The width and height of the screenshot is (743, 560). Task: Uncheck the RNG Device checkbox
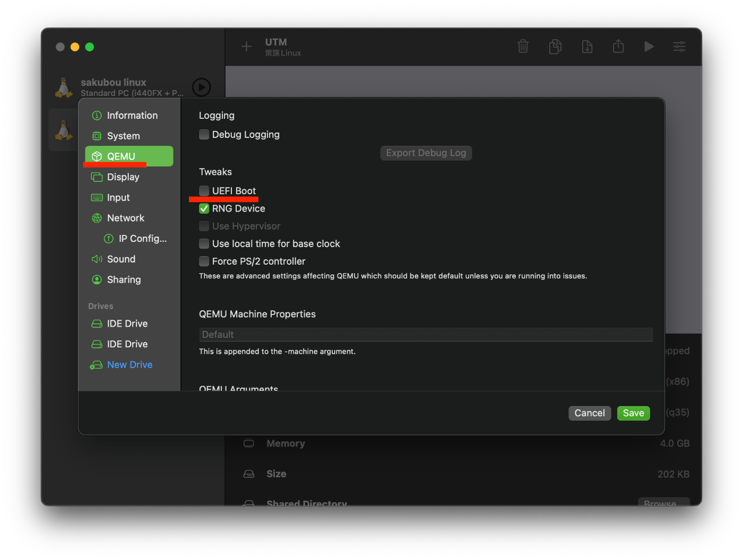(204, 208)
